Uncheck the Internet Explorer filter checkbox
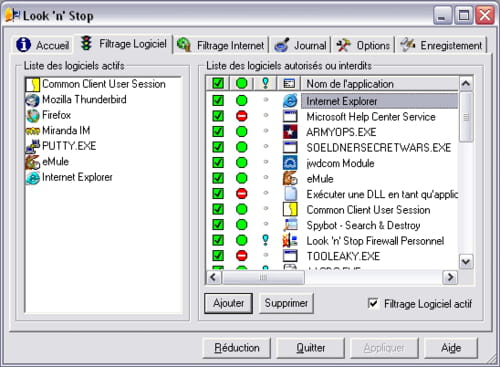The height and width of the screenshot is (367, 500). click(x=218, y=100)
